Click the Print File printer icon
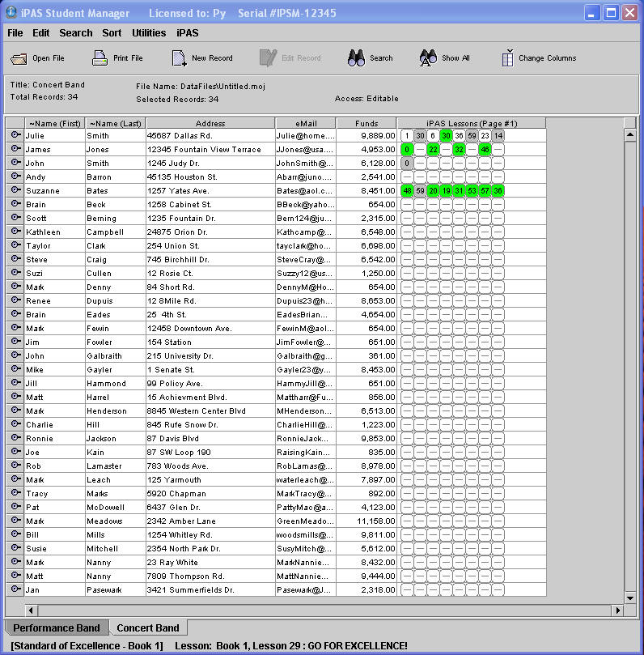Viewport: 644px width, 655px height. tap(100, 58)
